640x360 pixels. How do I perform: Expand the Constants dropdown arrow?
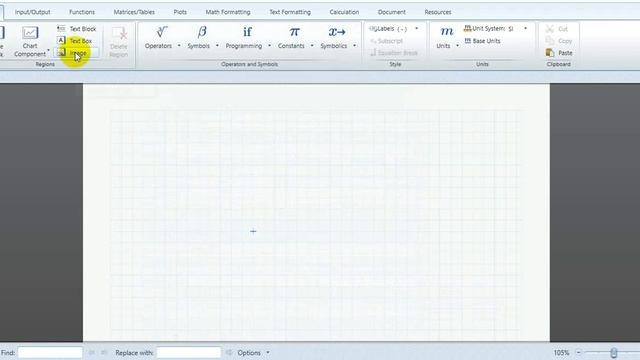312,46
